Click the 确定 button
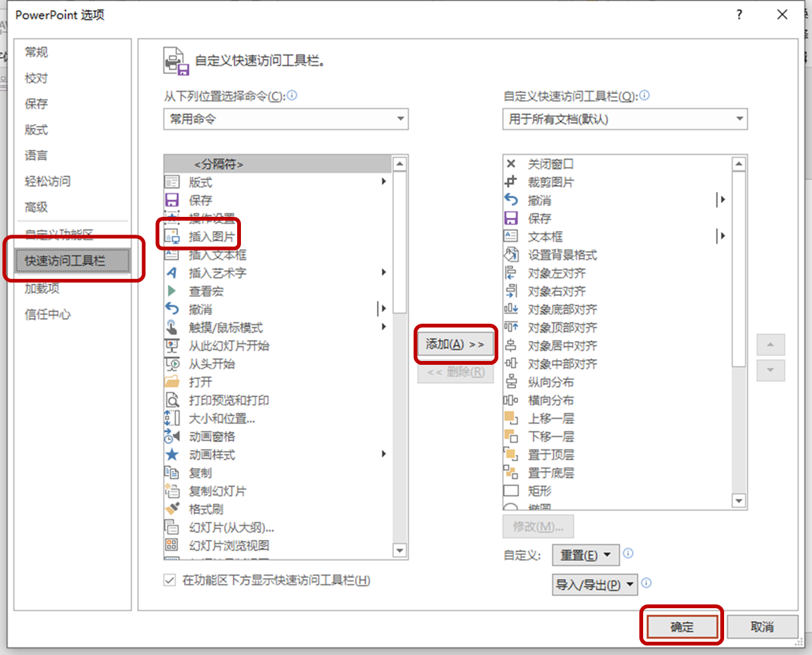812x655 pixels. [682, 627]
